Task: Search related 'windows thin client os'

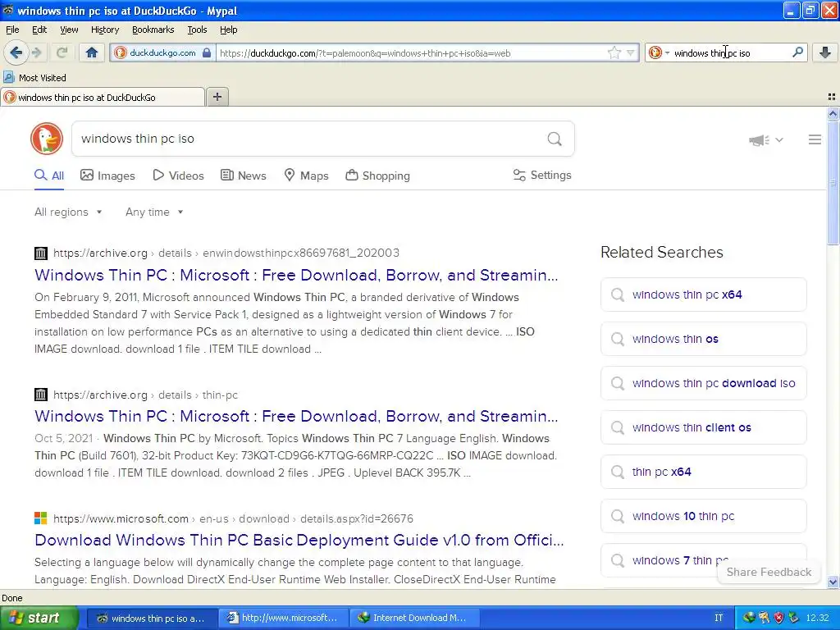Action: (x=703, y=427)
